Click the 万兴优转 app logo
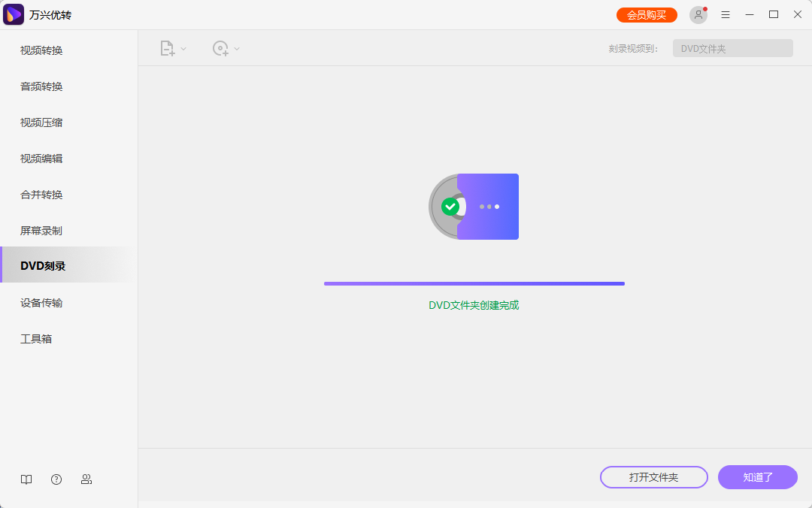This screenshot has width=812, height=508. pos(14,14)
